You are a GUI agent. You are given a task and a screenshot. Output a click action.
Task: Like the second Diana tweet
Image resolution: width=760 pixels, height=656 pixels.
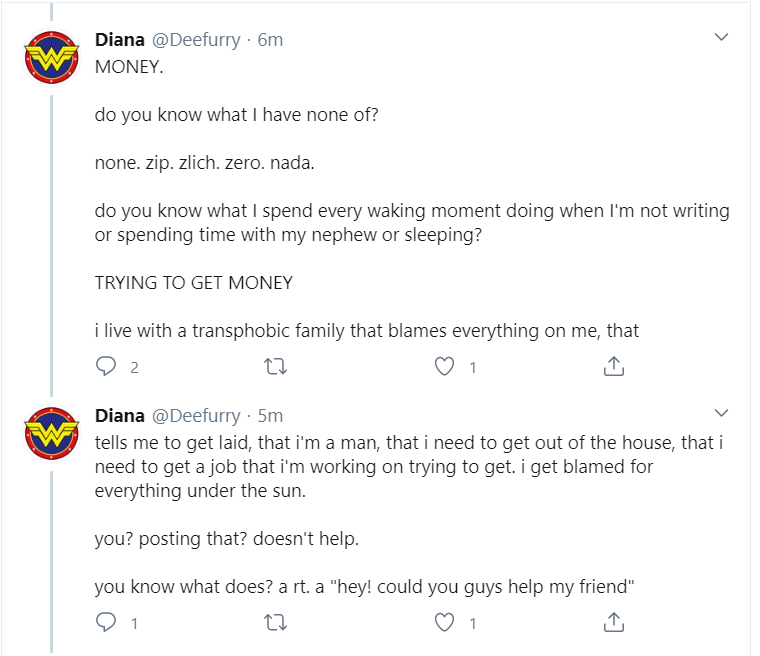coord(444,622)
